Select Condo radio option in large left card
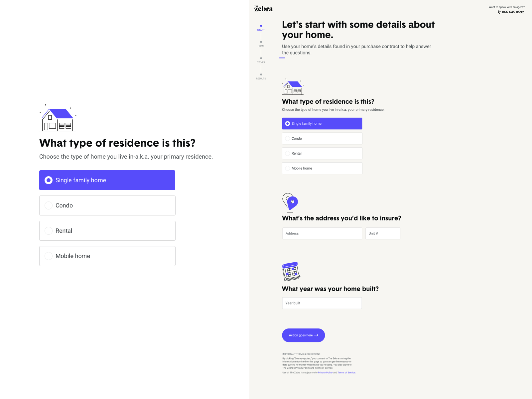 (x=107, y=205)
